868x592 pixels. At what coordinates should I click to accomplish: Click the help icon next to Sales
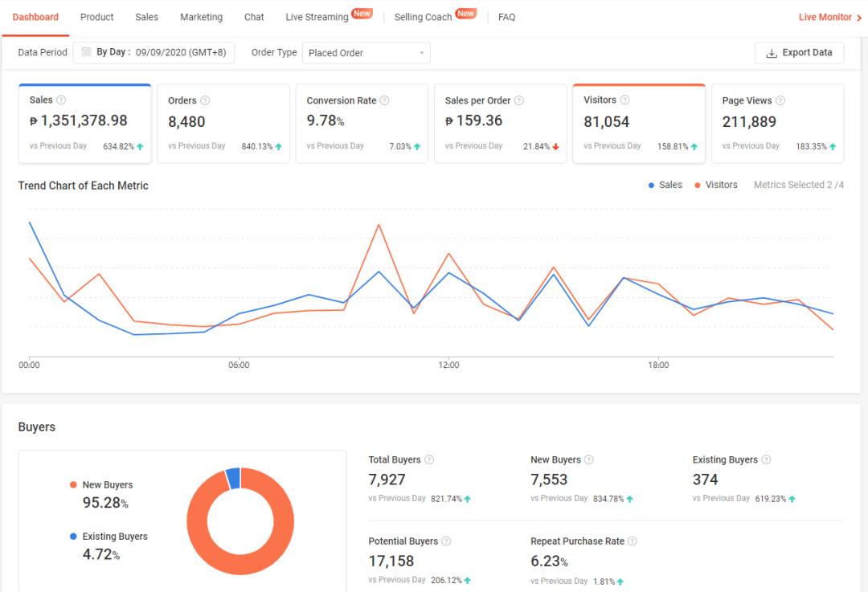pyautogui.click(x=61, y=100)
